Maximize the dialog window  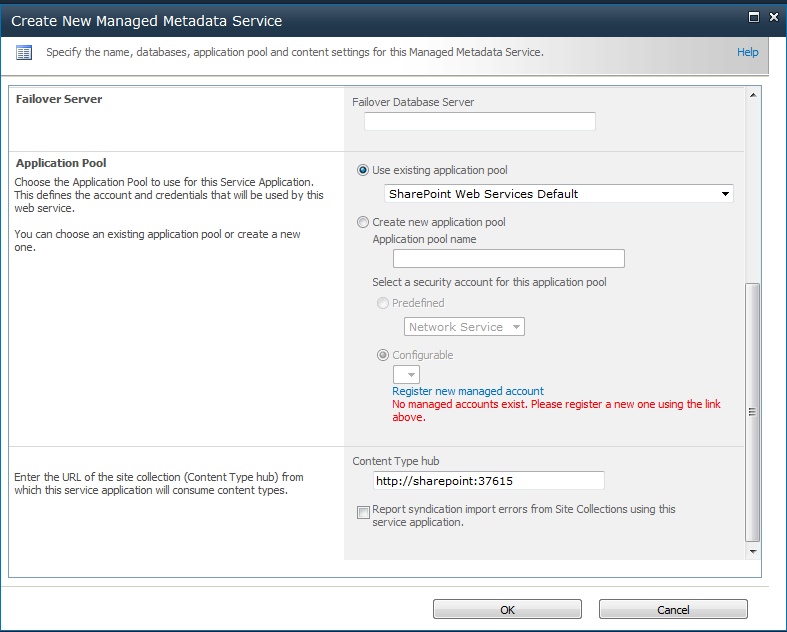(753, 18)
